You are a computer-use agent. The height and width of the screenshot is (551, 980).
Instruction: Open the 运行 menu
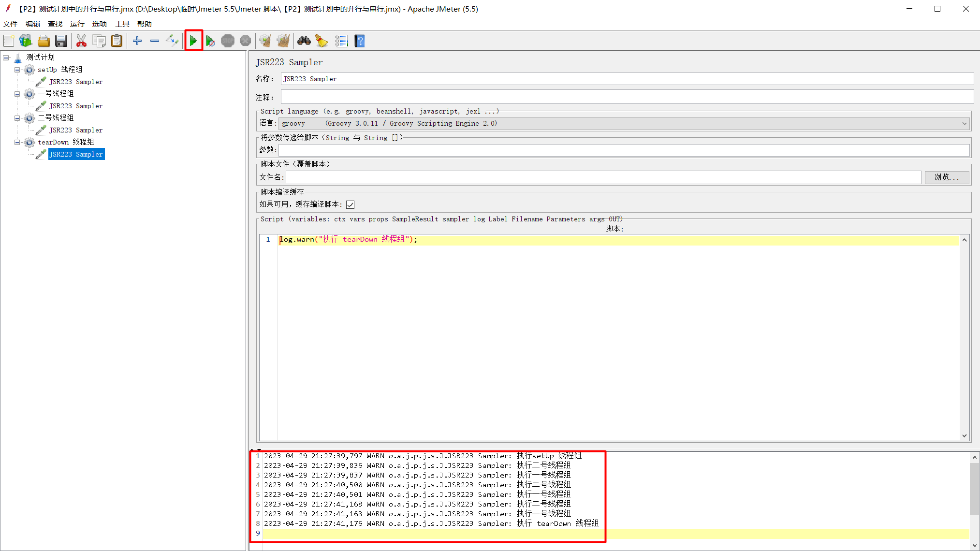(77, 24)
